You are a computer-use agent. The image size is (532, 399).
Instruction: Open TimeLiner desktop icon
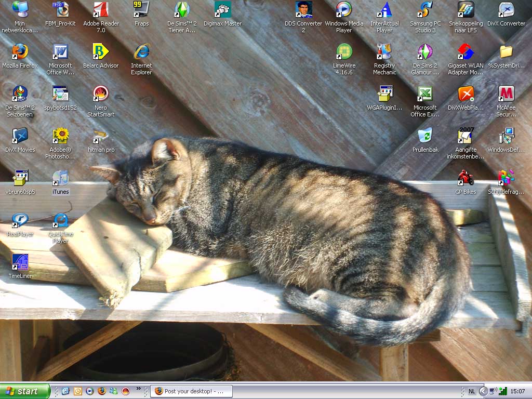point(20,267)
